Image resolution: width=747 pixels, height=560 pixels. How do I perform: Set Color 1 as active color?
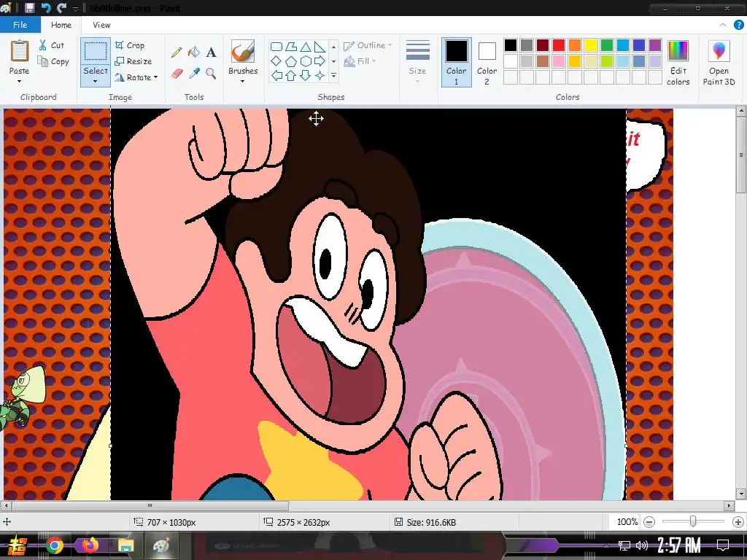[x=457, y=61]
